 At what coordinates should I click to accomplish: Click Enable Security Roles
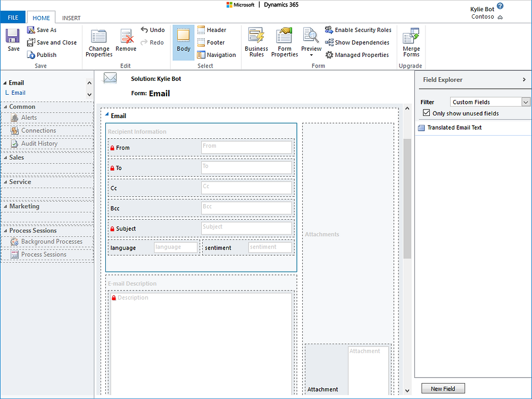pyautogui.click(x=358, y=30)
